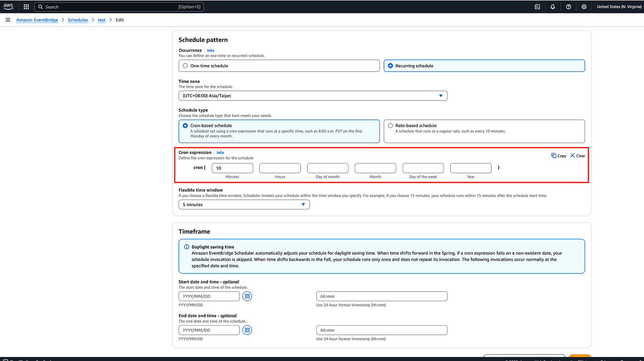Open the settings gear in top bar
Screen dimensions: 644x361
point(584,7)
